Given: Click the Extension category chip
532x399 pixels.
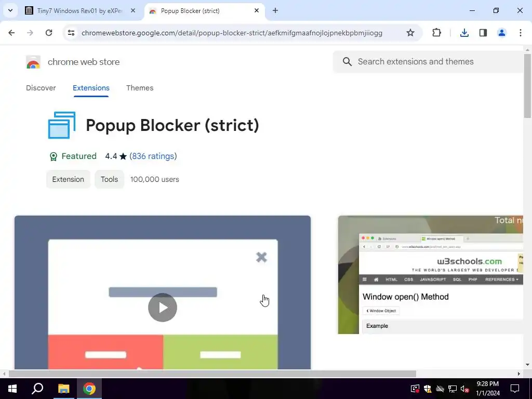Looking at the screenshot, I should coord(68,179).
